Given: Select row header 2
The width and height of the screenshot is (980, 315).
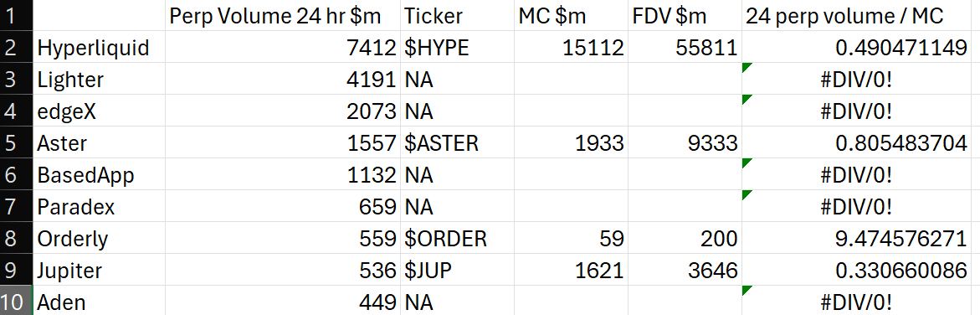Looking at the screenshot, I should click(x=16, y=48).
